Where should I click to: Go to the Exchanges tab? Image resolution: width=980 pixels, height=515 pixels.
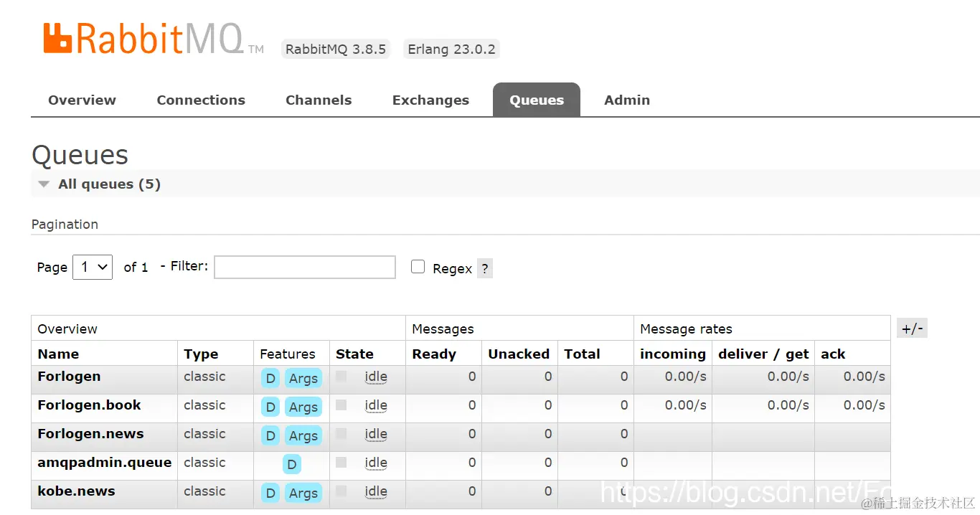point(430,100)
